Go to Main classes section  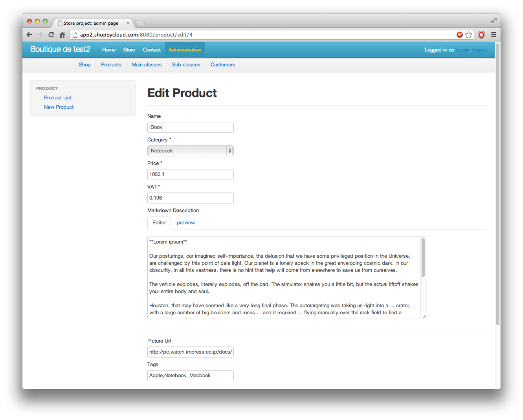(x=147, y=65)
